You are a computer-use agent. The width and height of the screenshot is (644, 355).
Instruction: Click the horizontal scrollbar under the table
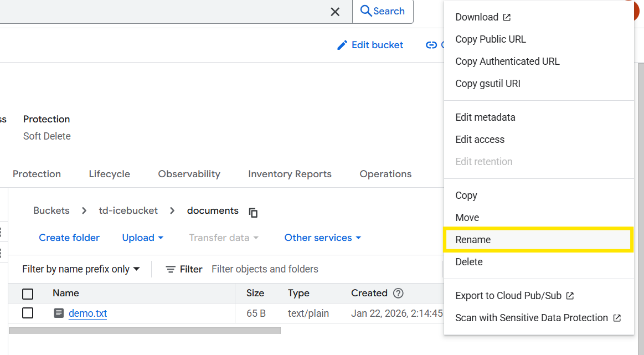coord(145,331)
